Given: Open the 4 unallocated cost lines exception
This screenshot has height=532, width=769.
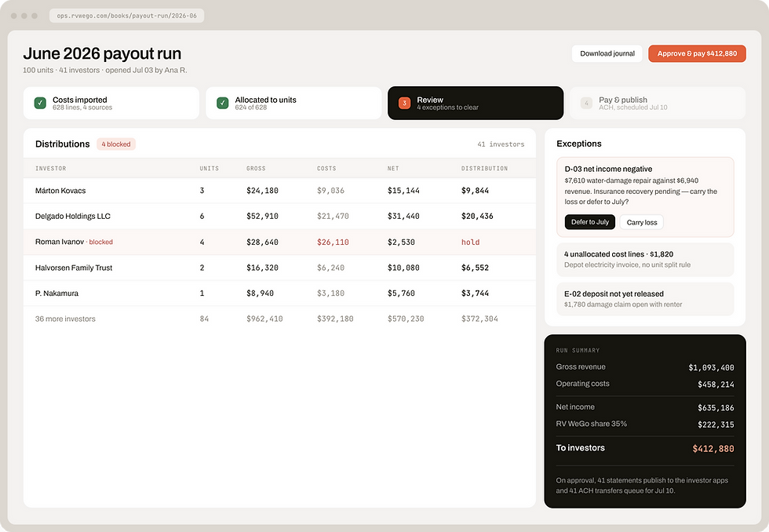Looking at the screenshot, I should pyautogui.click(x=645, y=260).
